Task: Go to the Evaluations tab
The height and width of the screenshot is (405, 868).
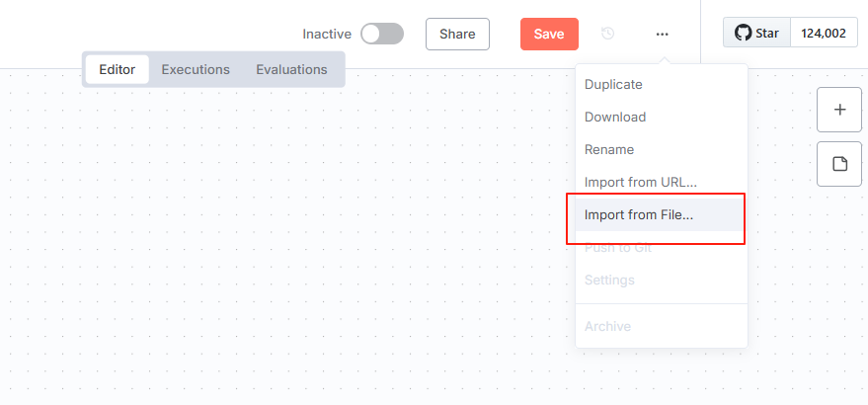Action: click(291, 69)
